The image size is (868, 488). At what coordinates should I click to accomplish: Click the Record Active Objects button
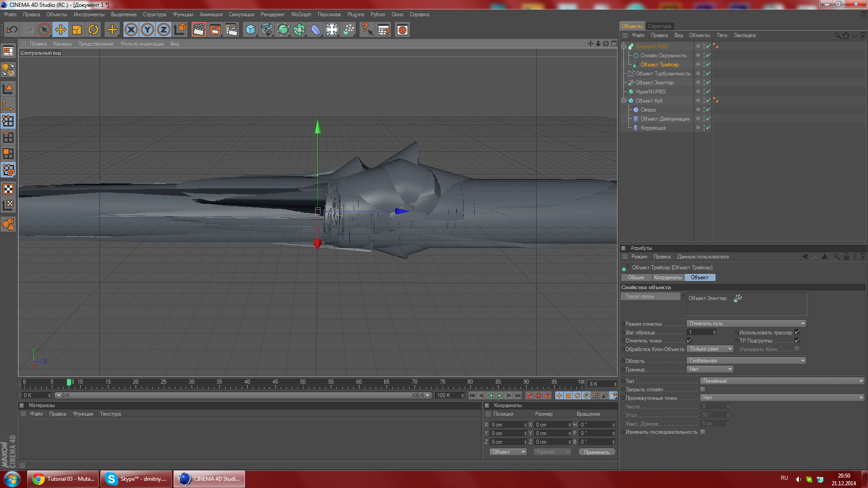coord(529,396)
